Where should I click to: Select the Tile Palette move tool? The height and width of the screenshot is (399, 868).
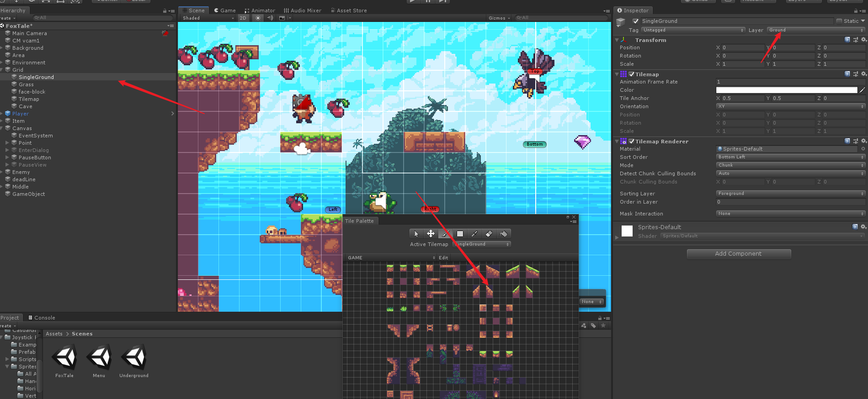431,234
